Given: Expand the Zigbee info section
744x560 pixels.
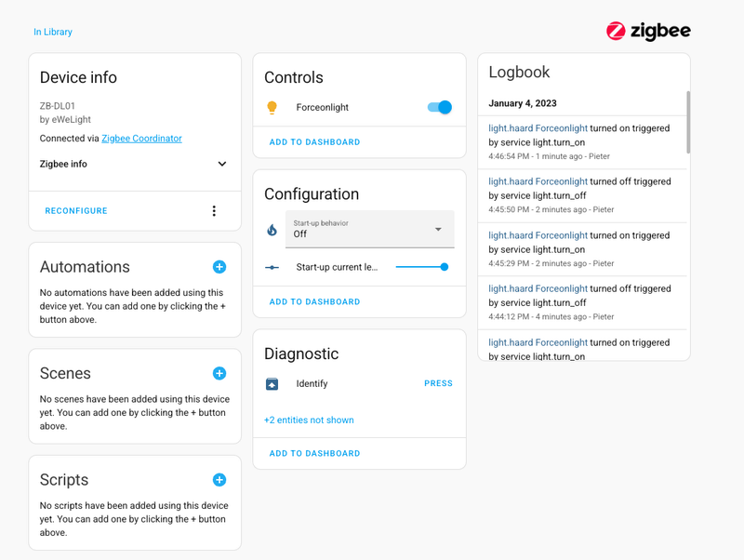Looking at the screenshot, I should click(221, 164).
